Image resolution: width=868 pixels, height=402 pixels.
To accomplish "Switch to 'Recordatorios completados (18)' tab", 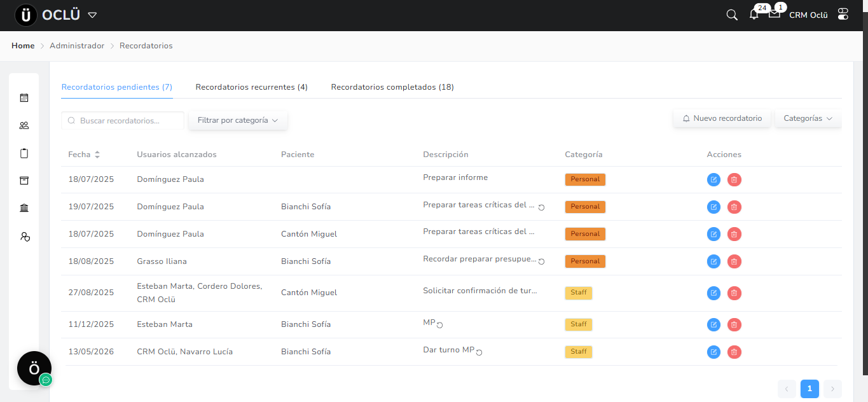I will [392, 87].
